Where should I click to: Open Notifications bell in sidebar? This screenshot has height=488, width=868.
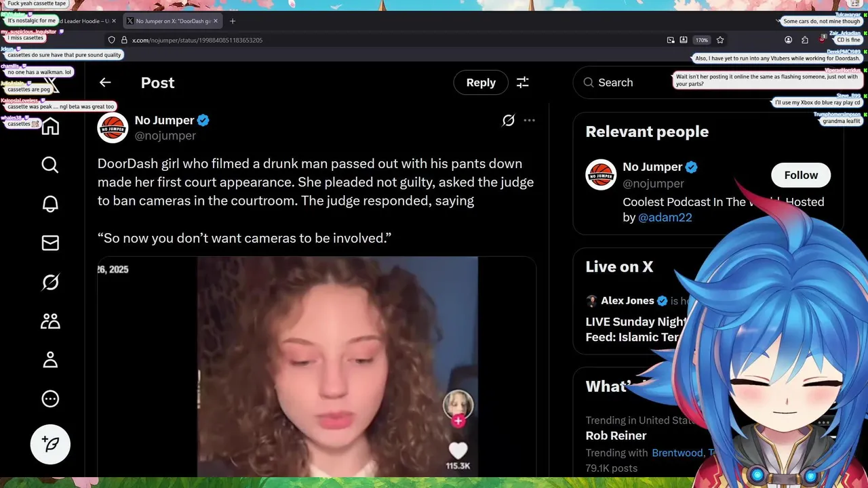tap(50, 203)
